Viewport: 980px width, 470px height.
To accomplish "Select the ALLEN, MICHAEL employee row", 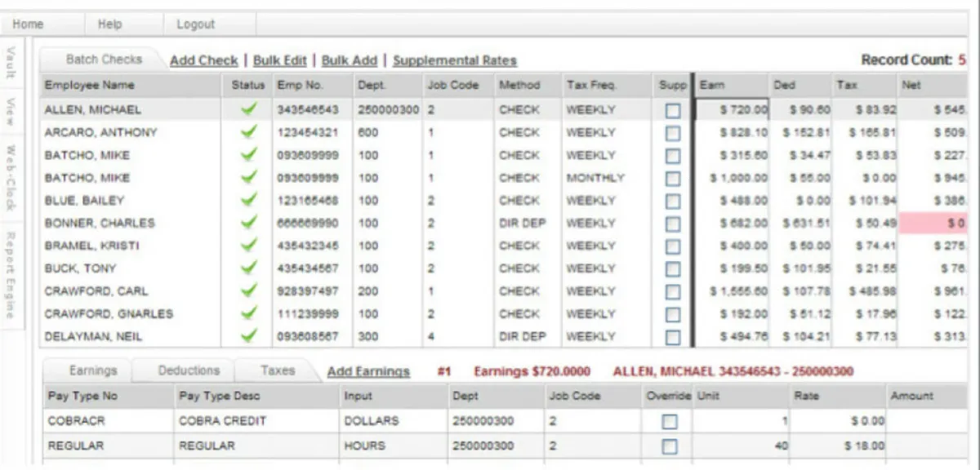I will tap(502, 109).
